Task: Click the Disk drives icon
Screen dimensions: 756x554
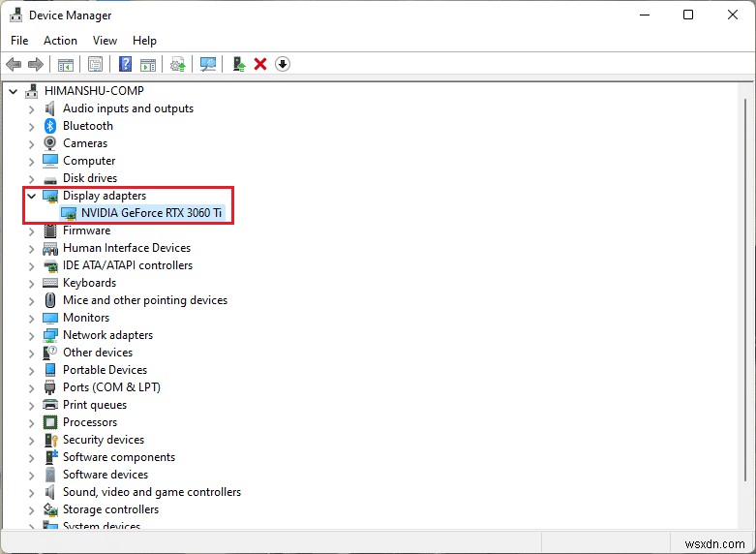Action: click(x=50, y=179)
